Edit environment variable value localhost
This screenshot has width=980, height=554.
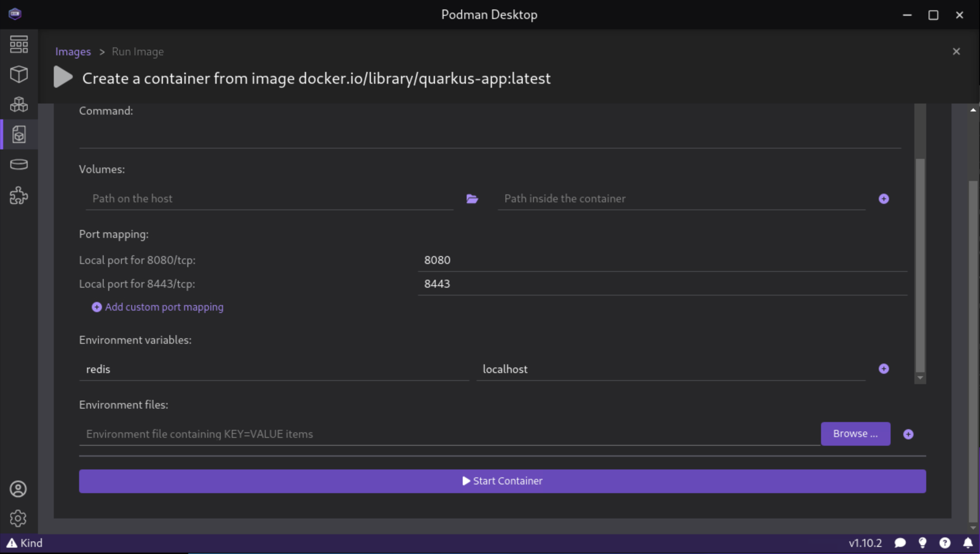[671, 369]
